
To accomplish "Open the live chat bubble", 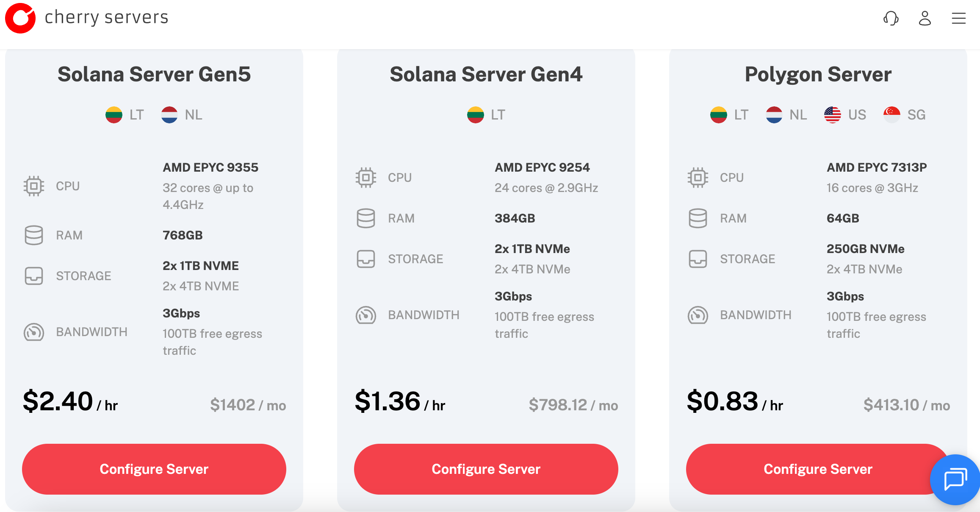I will click(955, 479).
